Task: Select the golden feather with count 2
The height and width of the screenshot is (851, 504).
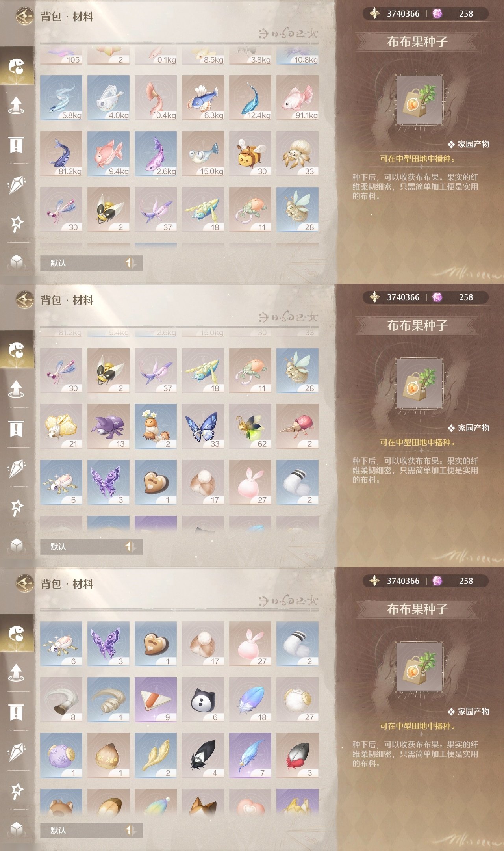Action: (x=156, y=755)
